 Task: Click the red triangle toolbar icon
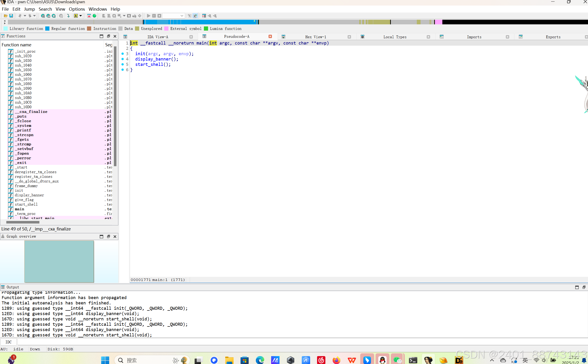point(89,16)
